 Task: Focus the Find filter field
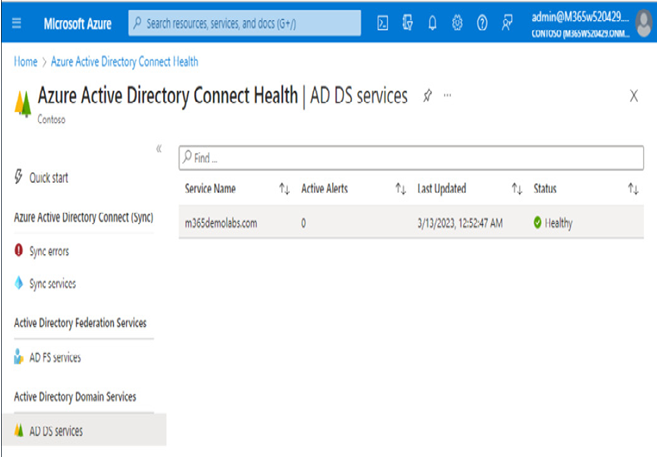[411, 158]
